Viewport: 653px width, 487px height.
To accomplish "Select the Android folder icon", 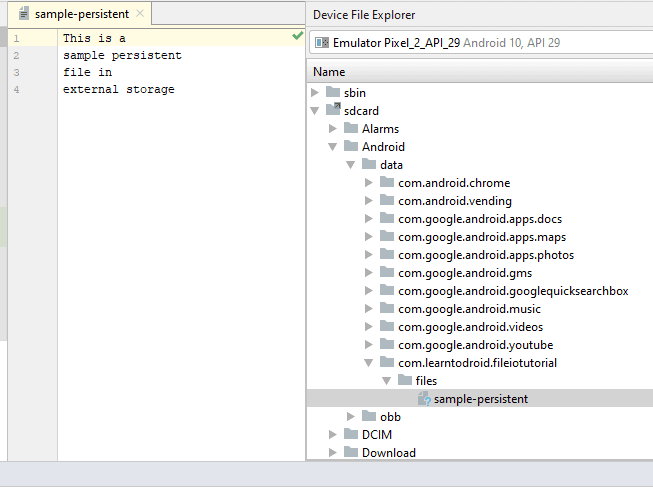I will click(350, 147).
